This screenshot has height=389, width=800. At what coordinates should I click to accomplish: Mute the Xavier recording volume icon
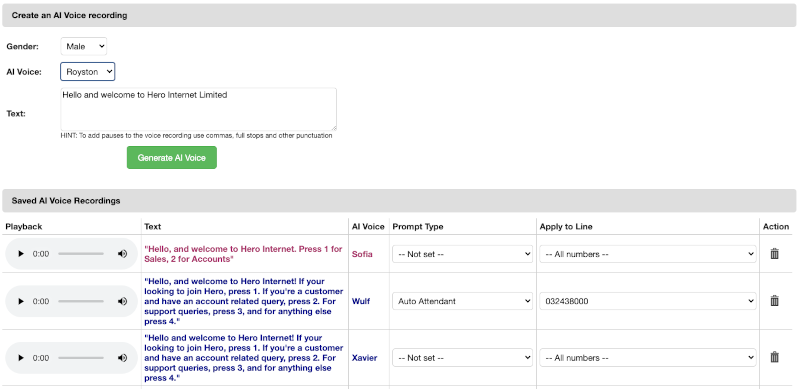tap(122, 358)
